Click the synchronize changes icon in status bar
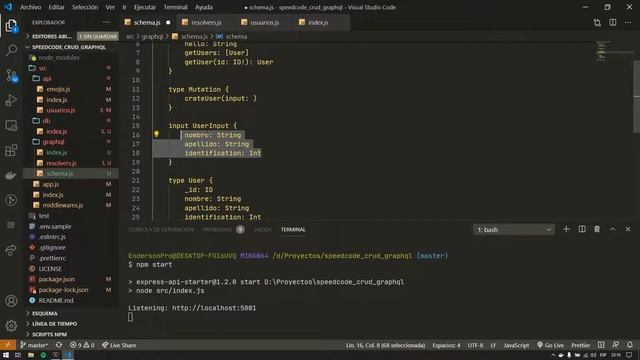 click(x=59, y=345)
